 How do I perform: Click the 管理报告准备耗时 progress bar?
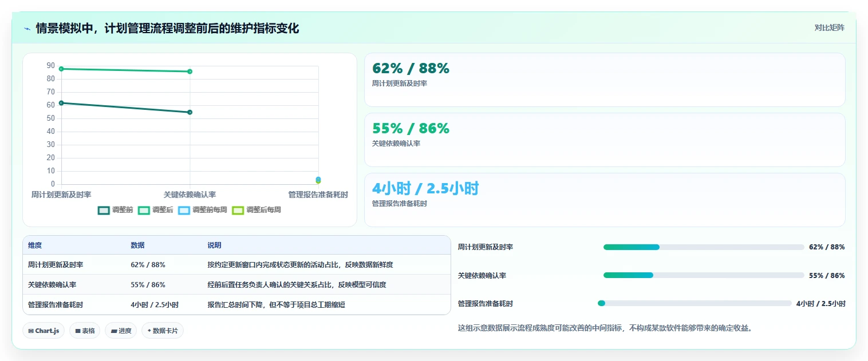695,303
